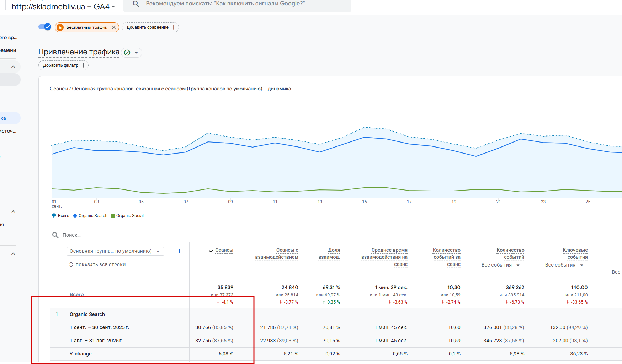The width and height of the screenshot is (622, 364).
Task: Click the 1 авг. – 31 авг. 2025 г. row
Action: point(96,341)
